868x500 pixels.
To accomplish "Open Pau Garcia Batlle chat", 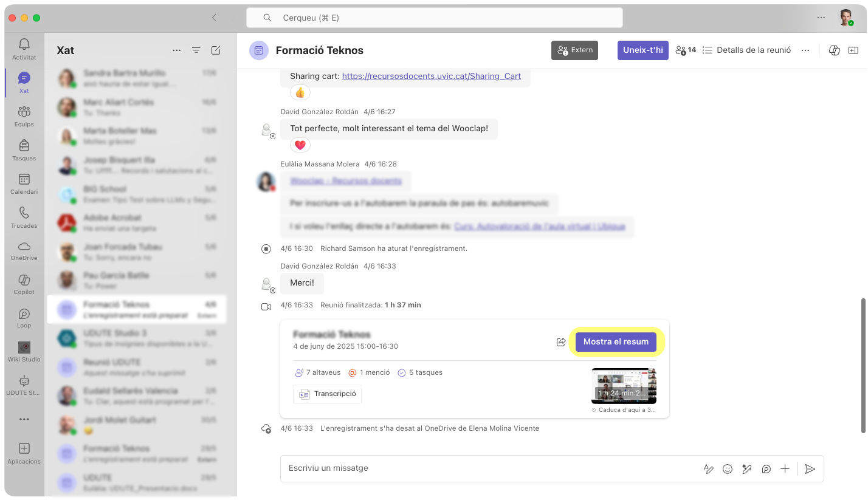I will pyautogui.click(x=136, y=281).
